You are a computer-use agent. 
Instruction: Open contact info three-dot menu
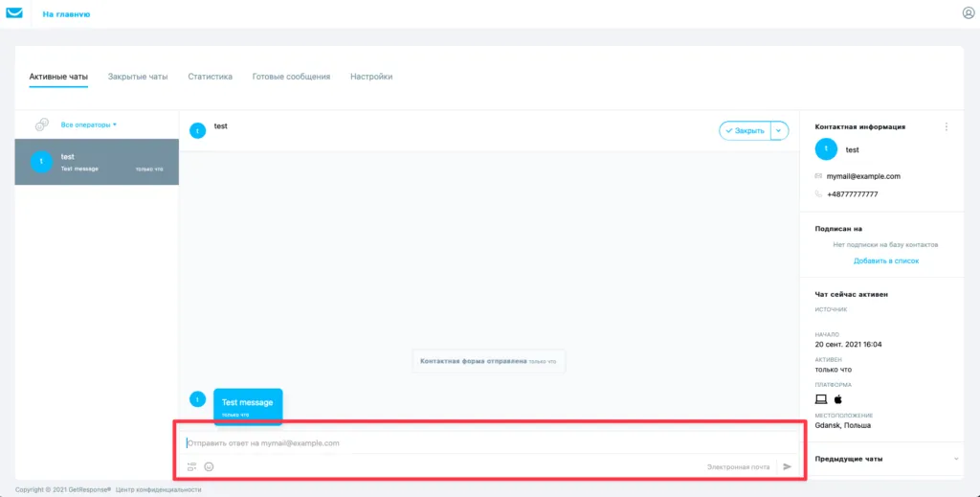coord(947,126)
